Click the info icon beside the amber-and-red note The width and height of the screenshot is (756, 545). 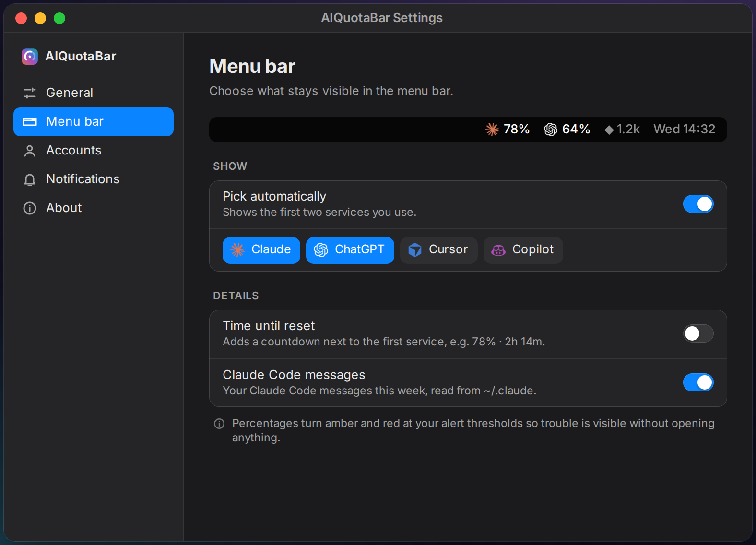(x=219, y=424)
